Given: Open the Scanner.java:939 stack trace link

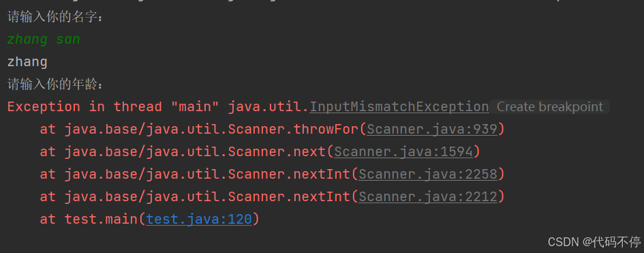Looking at the screenshot, I should point(432,130).
